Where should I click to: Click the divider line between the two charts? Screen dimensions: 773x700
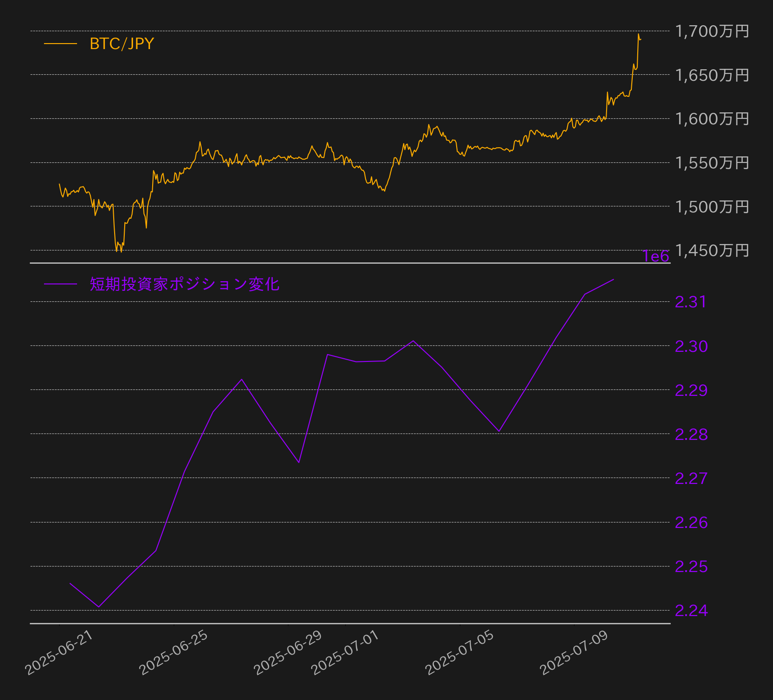[x=348, y=263]
